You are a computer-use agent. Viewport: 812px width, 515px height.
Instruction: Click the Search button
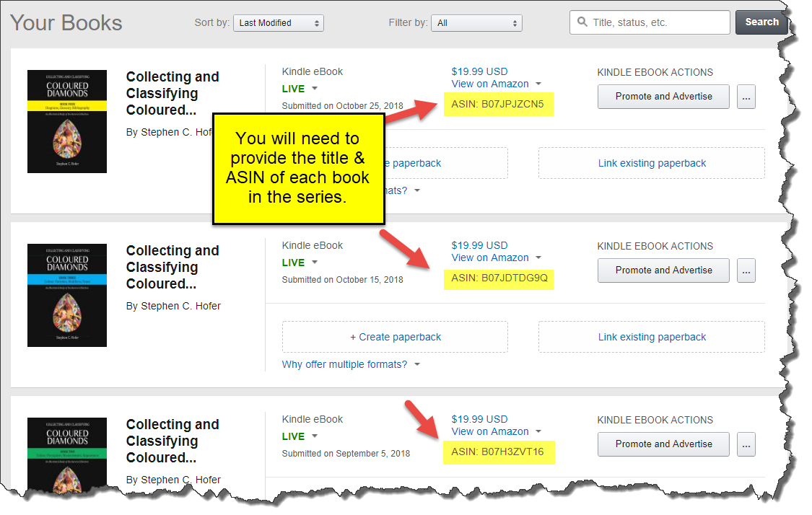point(761,22)
